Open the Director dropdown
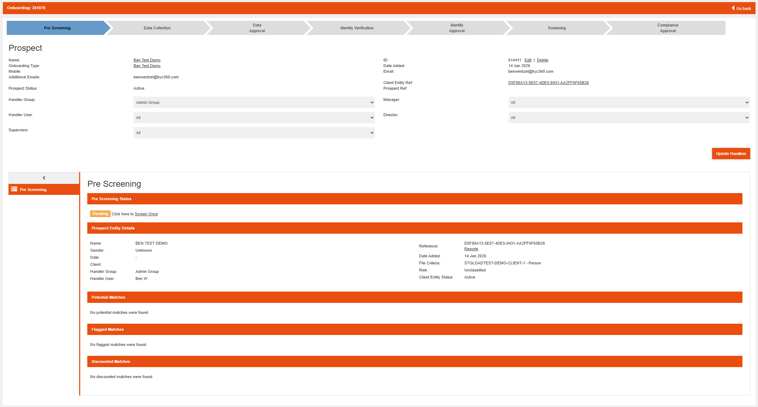The height and width of the screenshot is (407, 758). tap(628, 117)
